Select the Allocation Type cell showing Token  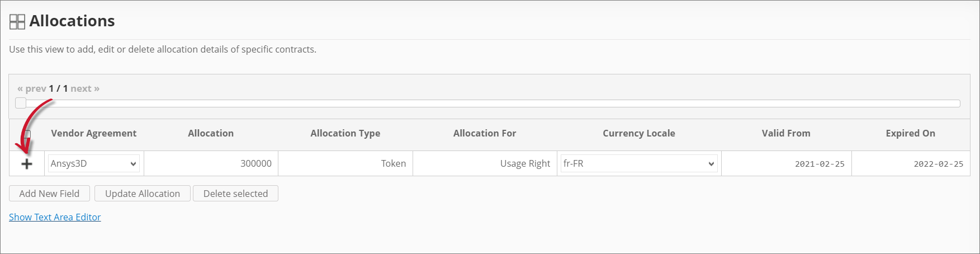click(345, 164)
